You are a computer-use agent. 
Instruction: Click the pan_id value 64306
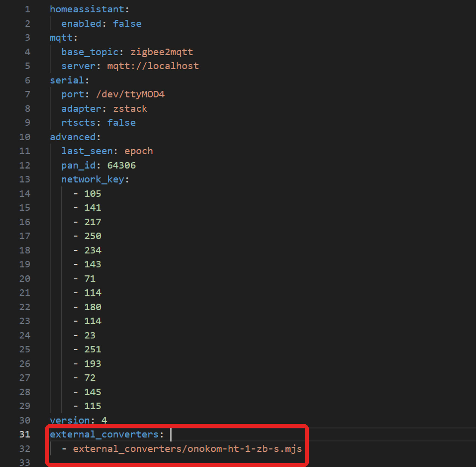coord(121,165)
